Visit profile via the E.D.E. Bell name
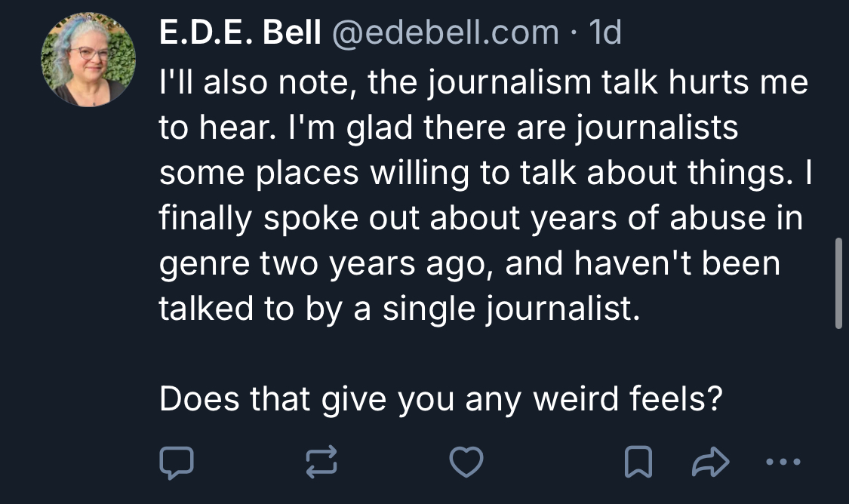 240,32
